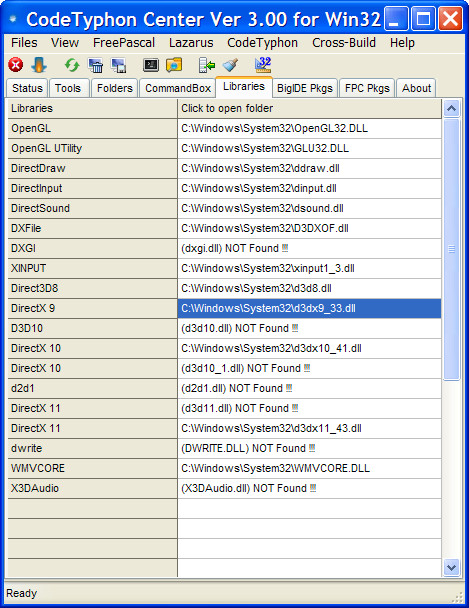
Task: Select the OpenGL library row label
Action: click(92, 128)
